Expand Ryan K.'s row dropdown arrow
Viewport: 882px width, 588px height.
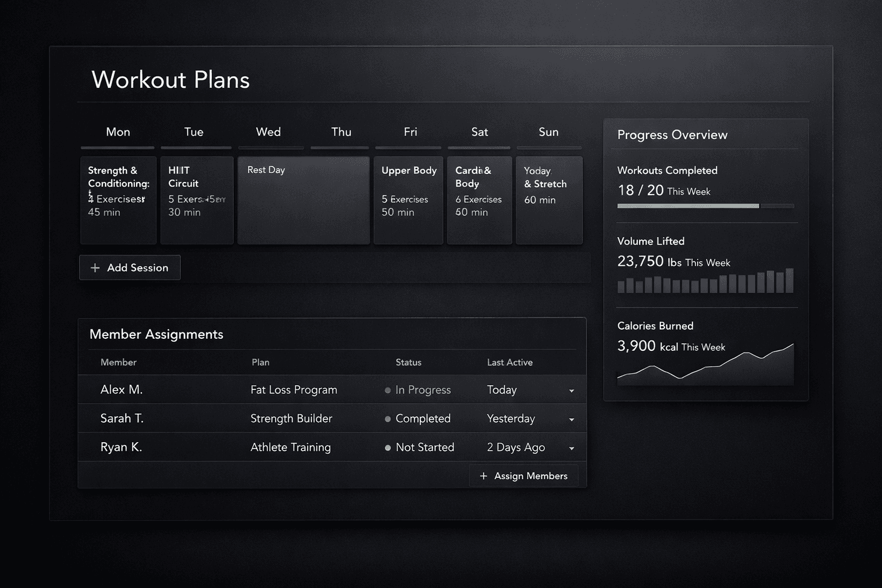(571, 448)
